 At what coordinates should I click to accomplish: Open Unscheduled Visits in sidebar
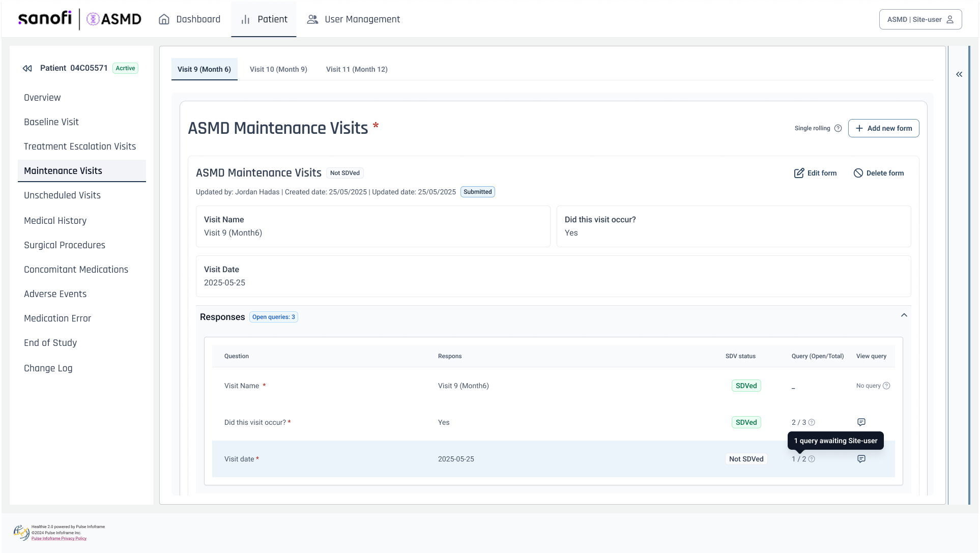[62, 195]
